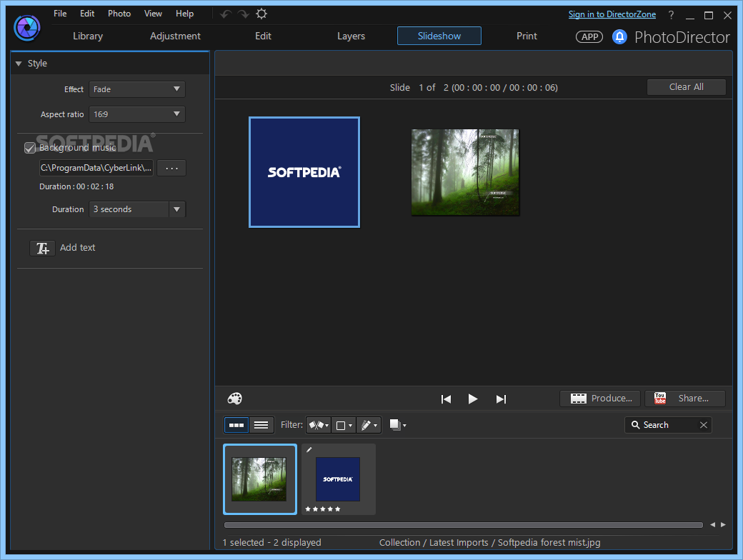Viewport: 743px width, 560px height.
Task: Open the Aspect ratio dropdown
Action: 137,114
